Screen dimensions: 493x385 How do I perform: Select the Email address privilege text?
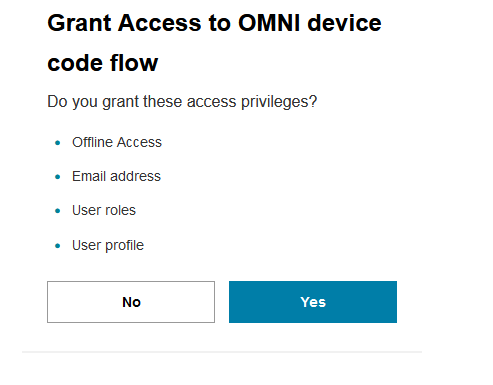click(x=116, y=176)
